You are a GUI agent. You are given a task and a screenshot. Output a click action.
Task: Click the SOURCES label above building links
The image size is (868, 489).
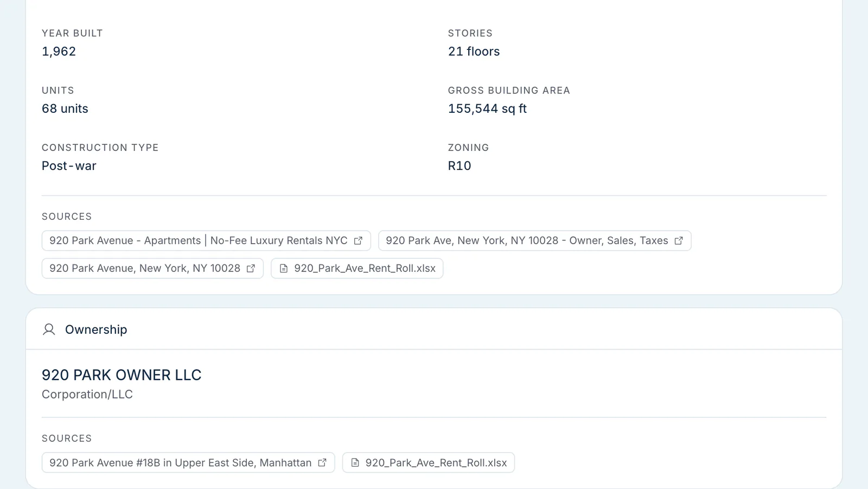tap(67, 217)
